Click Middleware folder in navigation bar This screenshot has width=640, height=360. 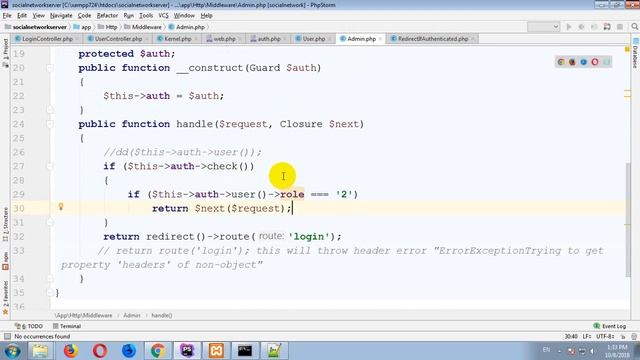coord(143,27)
